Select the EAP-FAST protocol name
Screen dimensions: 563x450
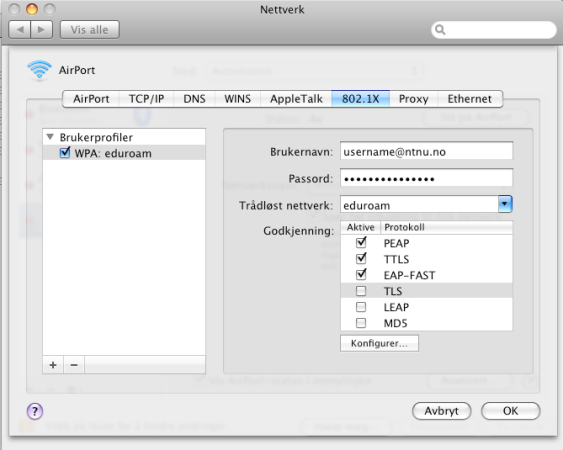(409, 275)
